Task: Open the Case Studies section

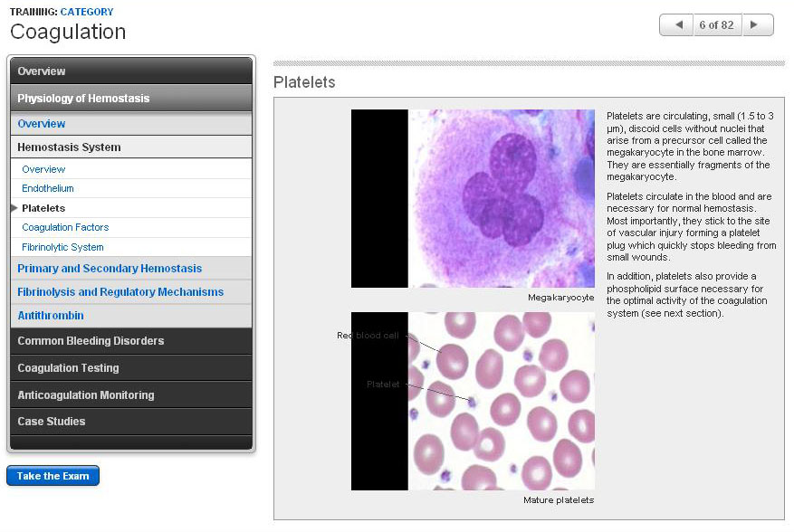Action: [x=131, y=422]
